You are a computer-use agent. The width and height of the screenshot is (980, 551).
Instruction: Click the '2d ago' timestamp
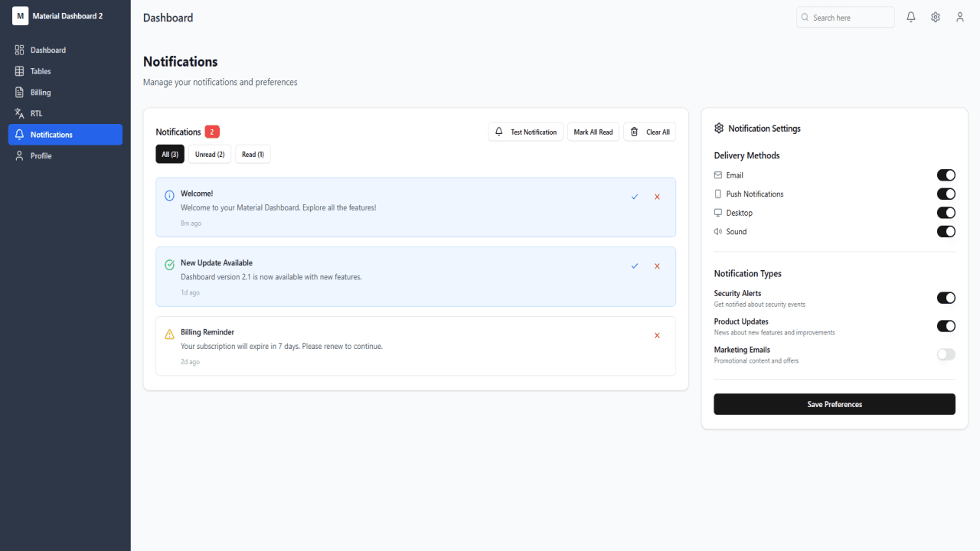coord(190,362)
